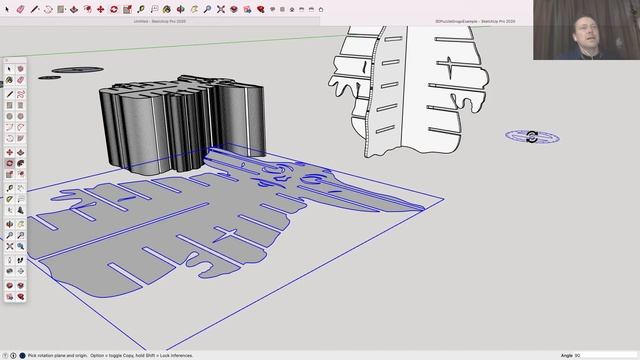Select the Rotate tool in the top toolbar
Viewport: 640px width, 360px height.
[x=114, y=9]
